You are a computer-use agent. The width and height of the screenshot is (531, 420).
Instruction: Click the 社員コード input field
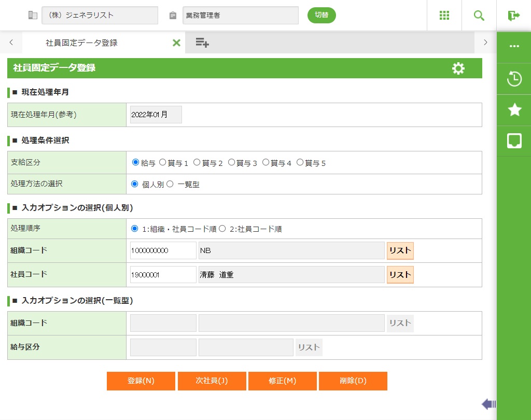coord(163,275)
